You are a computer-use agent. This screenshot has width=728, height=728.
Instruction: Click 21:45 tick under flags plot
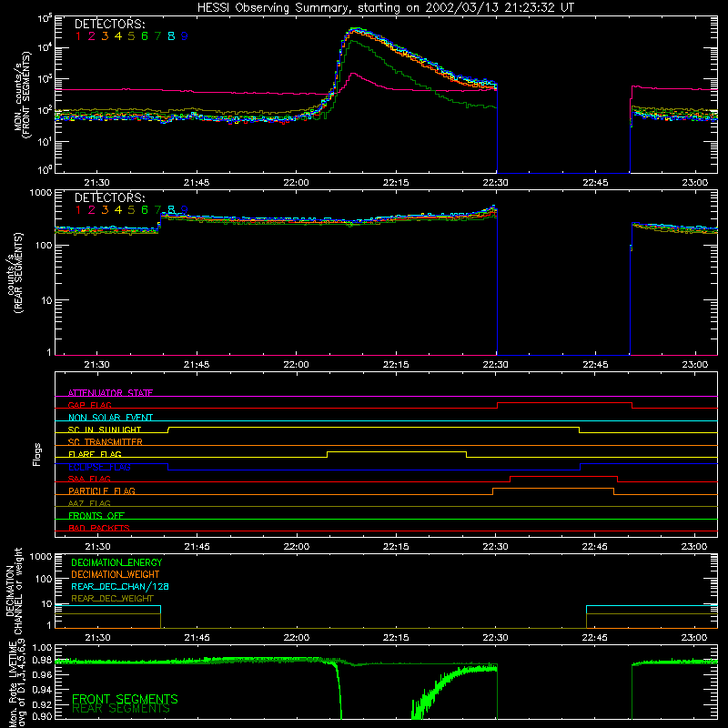tap(197, 547)
